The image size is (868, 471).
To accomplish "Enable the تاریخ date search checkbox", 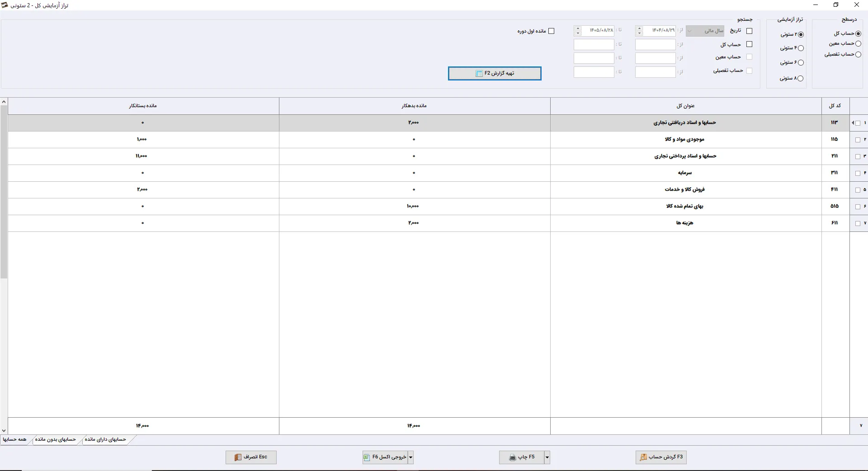I will pyautogui.click(x=749, y=31).
